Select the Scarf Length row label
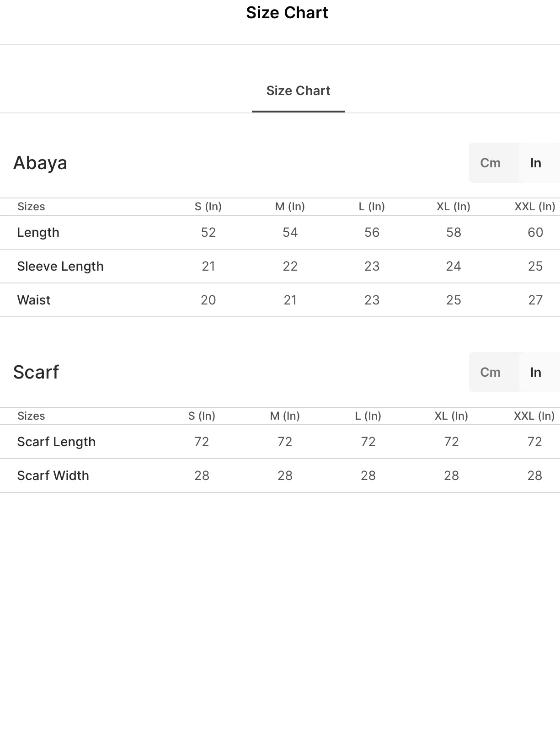 [x=56, y=442]
